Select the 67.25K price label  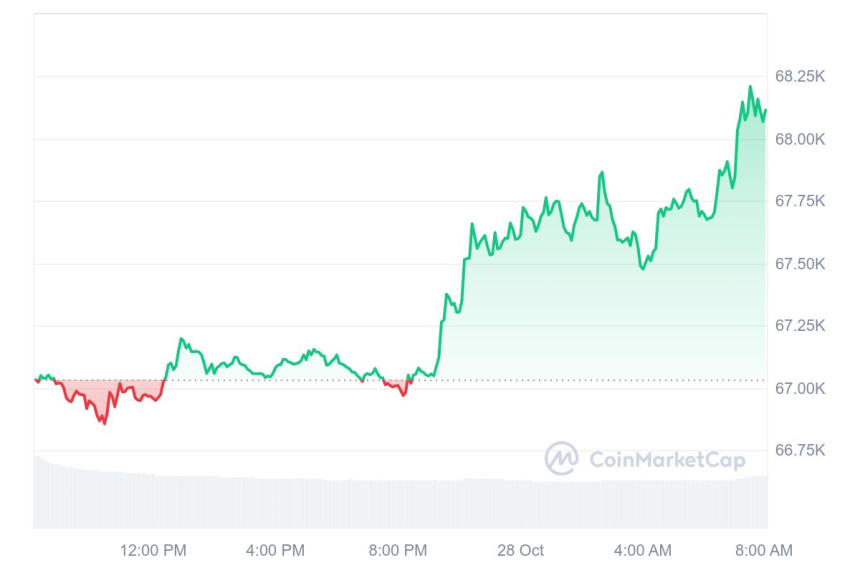(x=800, y=326)
